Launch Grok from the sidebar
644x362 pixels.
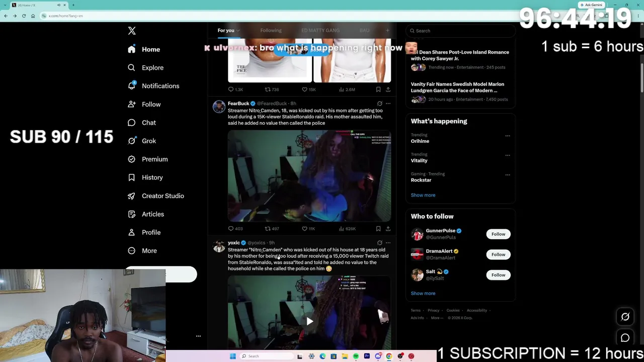(142, 141)
